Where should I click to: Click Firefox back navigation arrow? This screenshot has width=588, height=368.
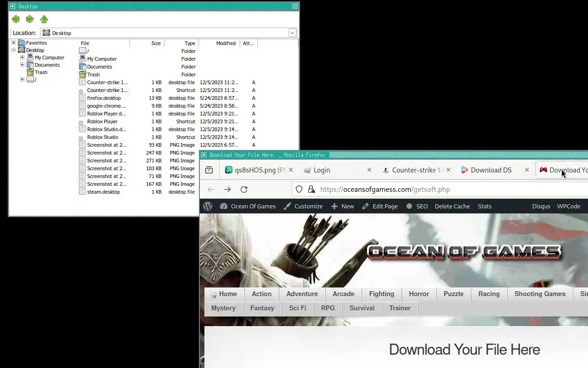click(211, 189)
